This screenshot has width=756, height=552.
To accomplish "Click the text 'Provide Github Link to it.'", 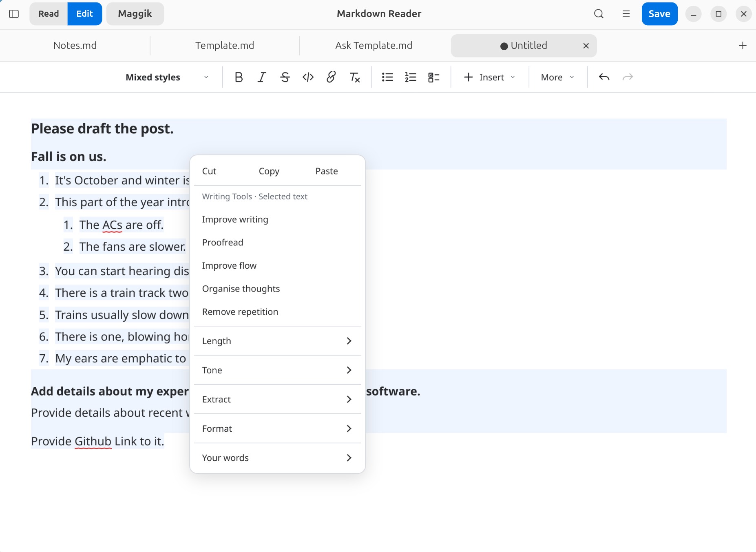I will pyautogui.click(x=97, y=441).
